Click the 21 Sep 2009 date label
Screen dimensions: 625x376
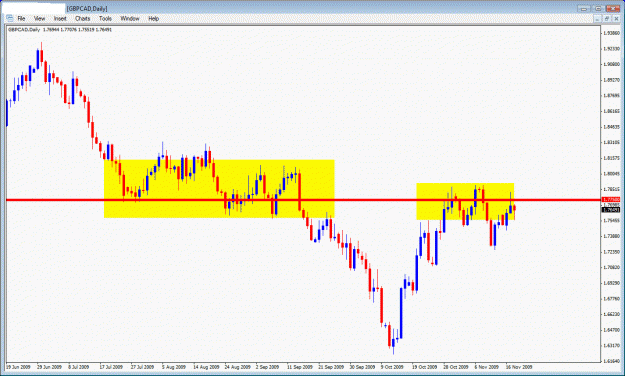click(x=331, y=367)
